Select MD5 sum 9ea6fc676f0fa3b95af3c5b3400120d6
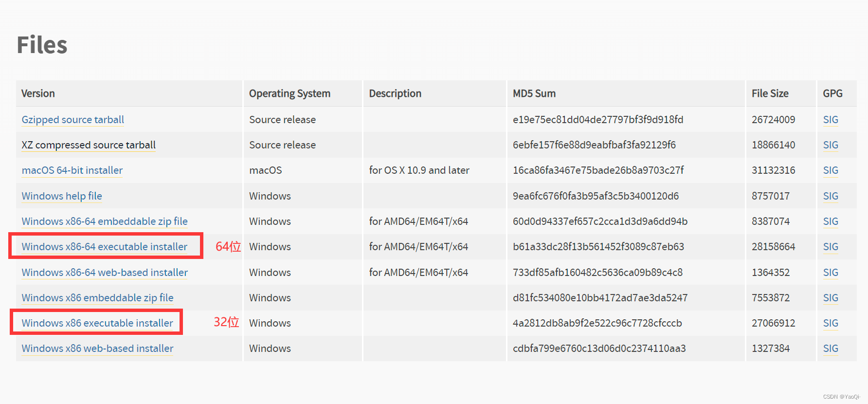The height and width of the screenshot is (404, 868). (596, 196)
